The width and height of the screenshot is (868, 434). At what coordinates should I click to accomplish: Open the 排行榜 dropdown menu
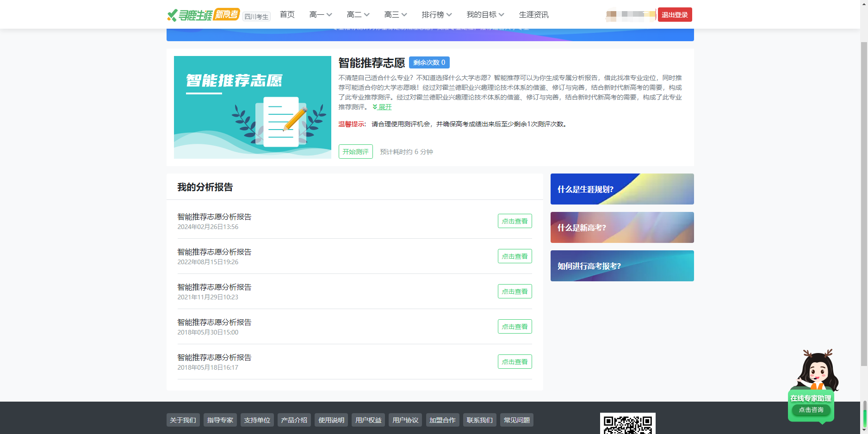436,15
